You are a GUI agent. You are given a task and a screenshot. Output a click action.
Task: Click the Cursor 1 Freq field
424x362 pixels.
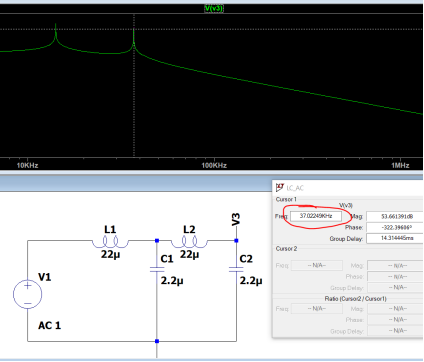point(316,216)
